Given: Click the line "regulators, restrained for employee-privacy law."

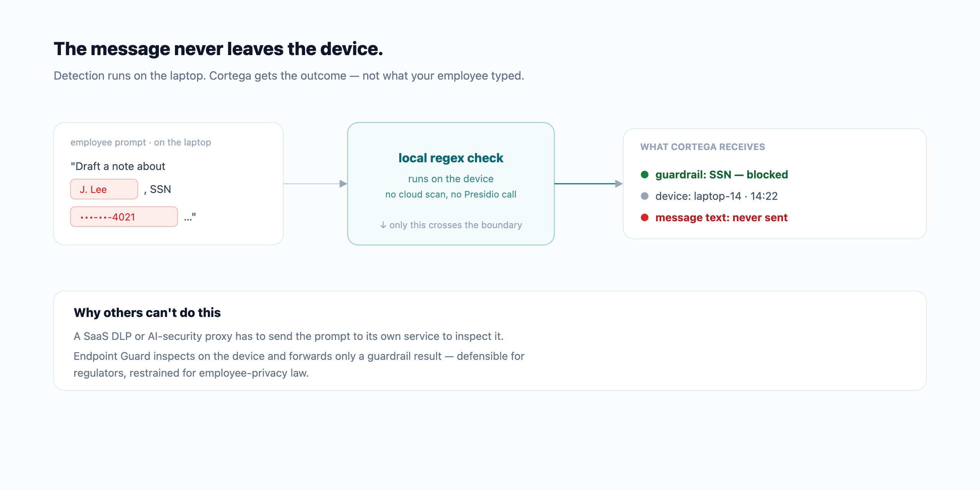Looking at the screenshot, I should [191, 373].
